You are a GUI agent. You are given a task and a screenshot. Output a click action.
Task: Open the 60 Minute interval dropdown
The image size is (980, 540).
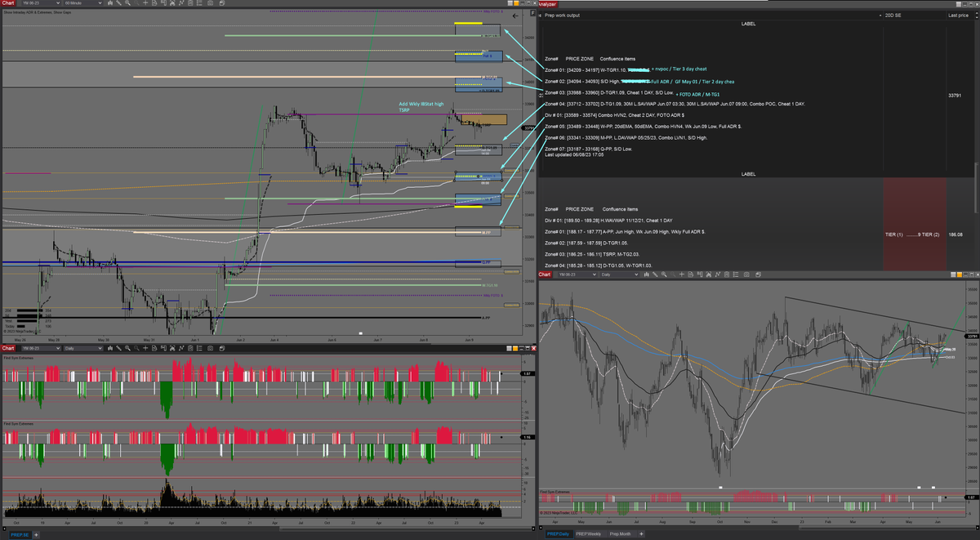click(83, 3)
